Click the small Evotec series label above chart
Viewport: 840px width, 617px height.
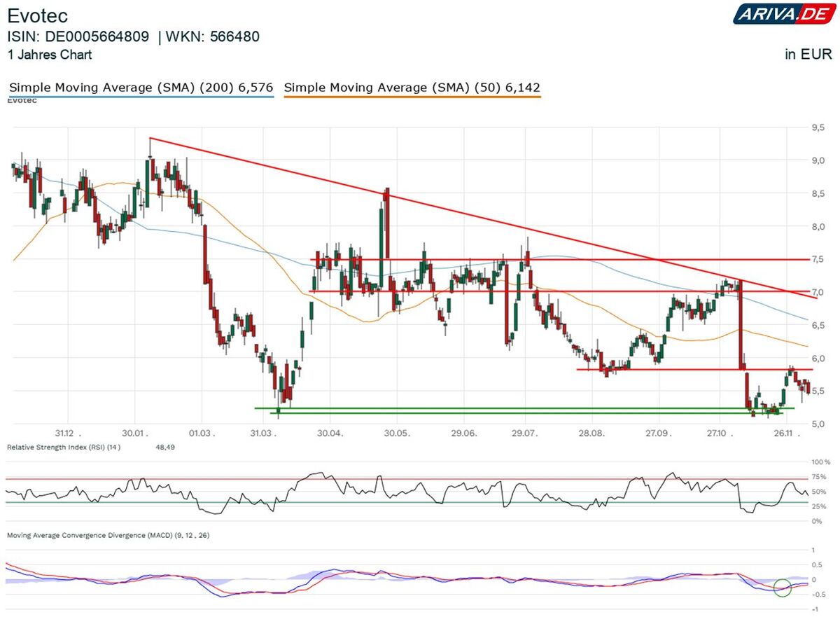point(22,101)
